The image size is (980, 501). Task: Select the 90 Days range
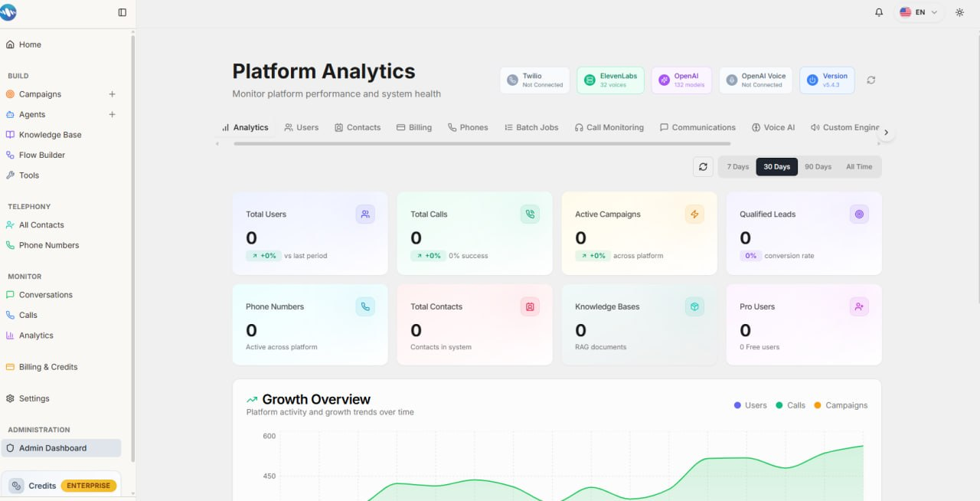pos(818,166)
